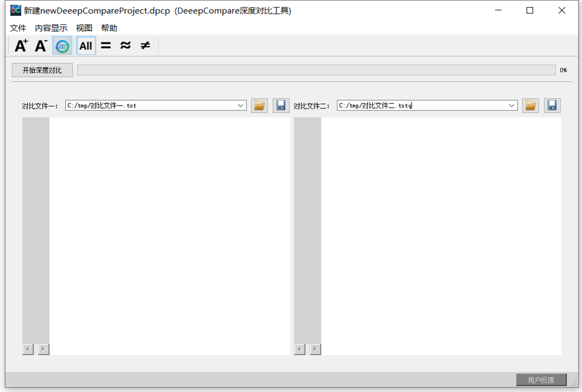This screenshot has height=392, width=582.
Task: Increase font size with A+ icon
Action: pyautogui.click(x=21, y=45)
